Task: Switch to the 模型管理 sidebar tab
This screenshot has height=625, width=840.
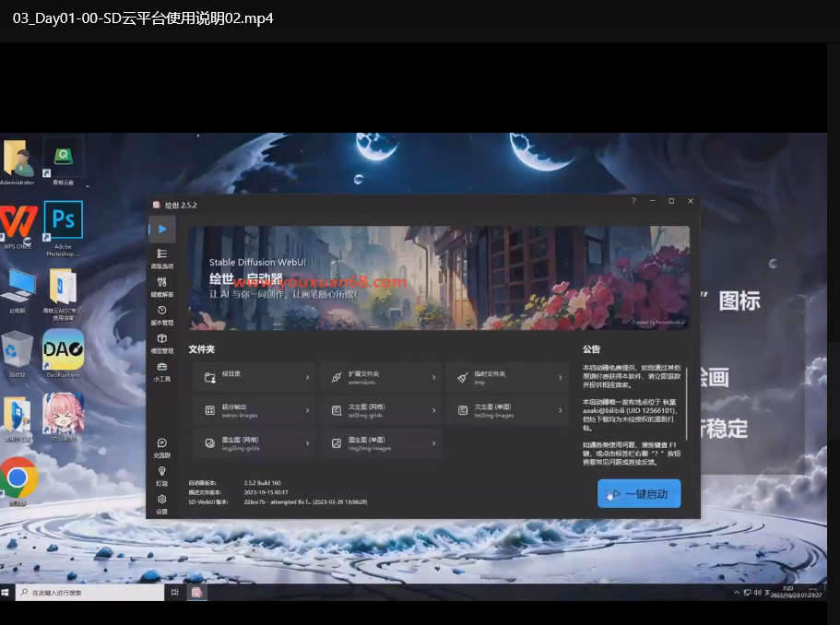Action: tap(161, 343)
